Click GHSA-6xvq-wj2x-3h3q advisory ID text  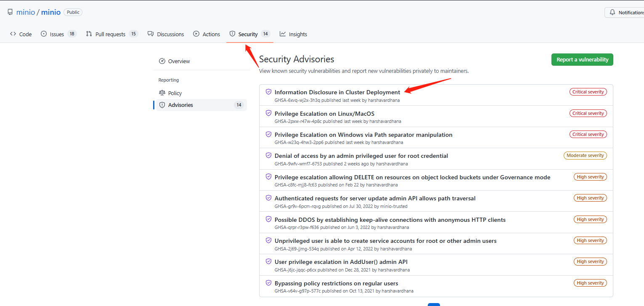297,100
